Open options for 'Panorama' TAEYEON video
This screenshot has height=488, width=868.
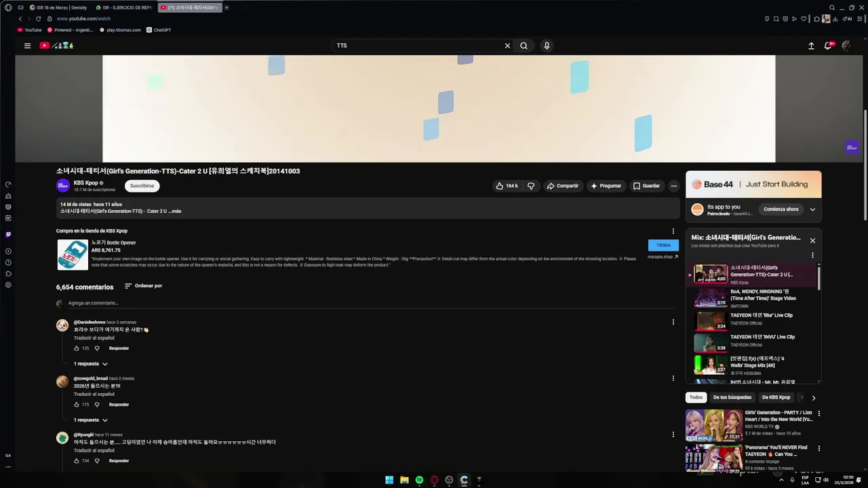click(818, 448)
